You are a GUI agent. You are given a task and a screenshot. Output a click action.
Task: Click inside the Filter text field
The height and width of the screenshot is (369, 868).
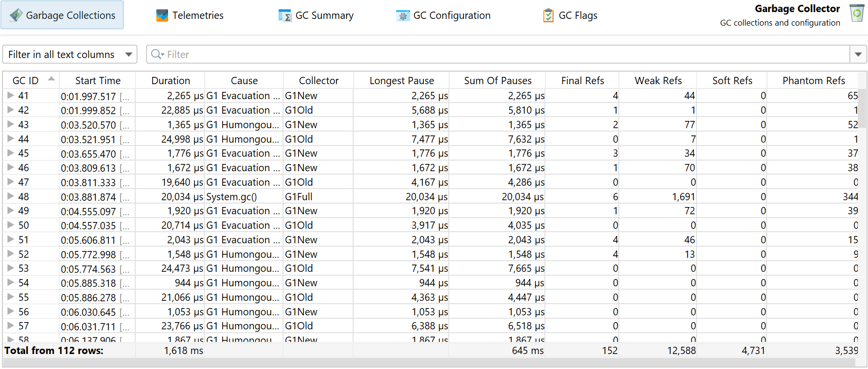507,54
